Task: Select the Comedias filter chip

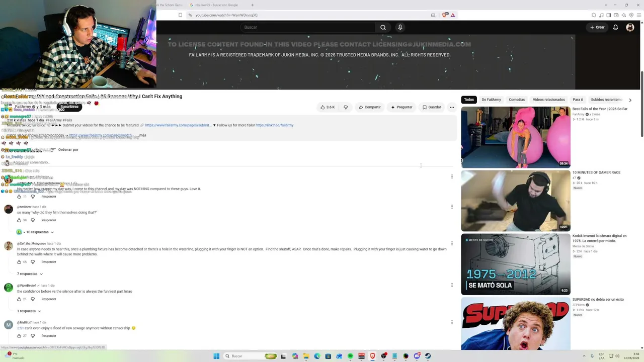Action: tap(517, 100)
